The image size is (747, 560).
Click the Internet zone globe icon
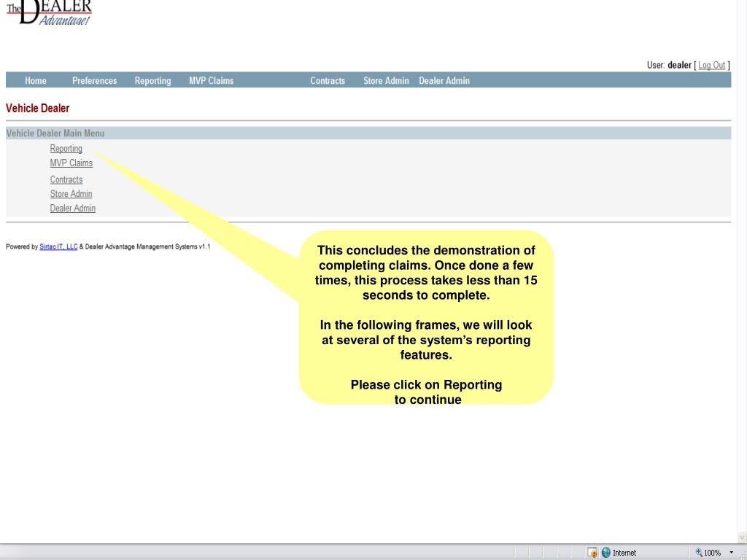click(x=606, y=553)
